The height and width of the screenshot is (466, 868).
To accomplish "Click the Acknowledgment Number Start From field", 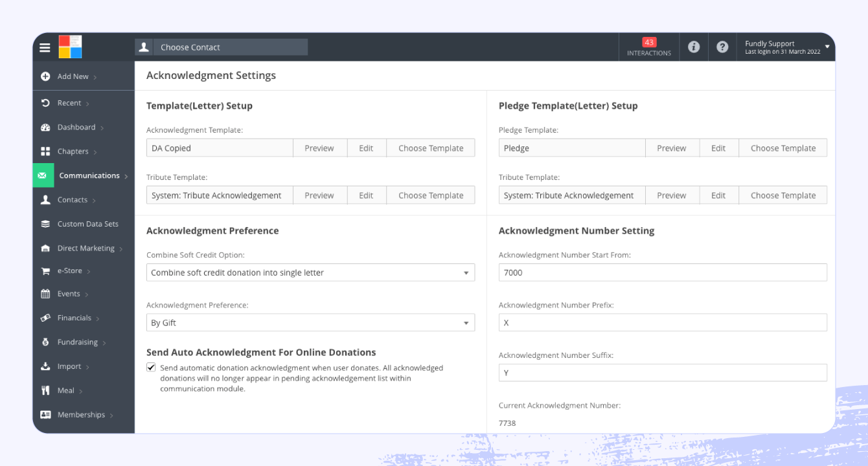I will point(662,272).
